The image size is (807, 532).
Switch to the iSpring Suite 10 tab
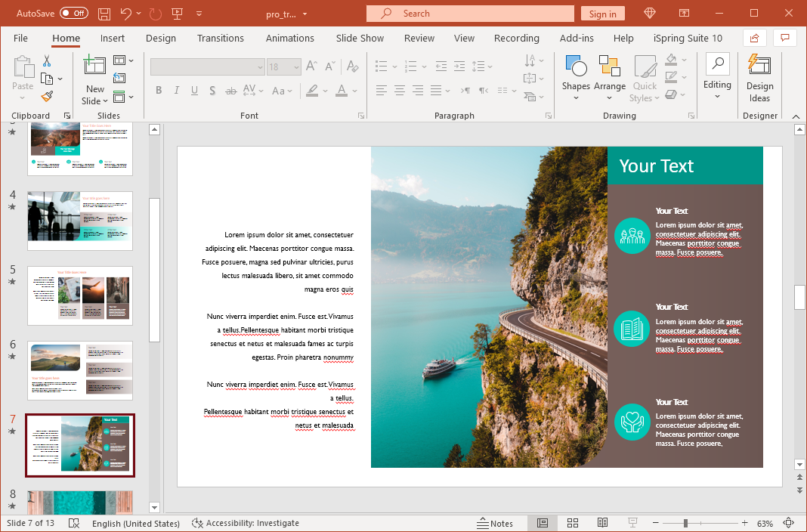click(688, 38)
